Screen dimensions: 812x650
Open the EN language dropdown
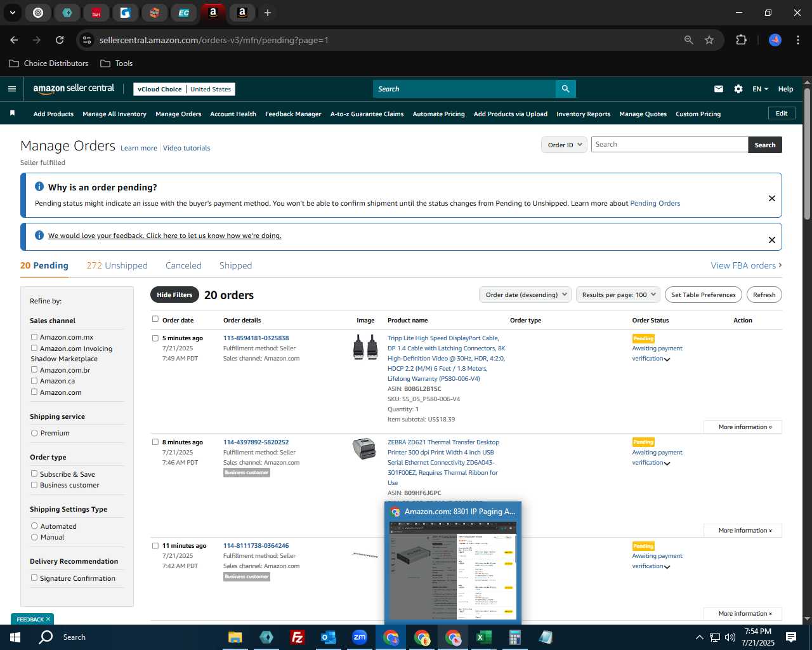pyautogui.click(x=760, y=89)
